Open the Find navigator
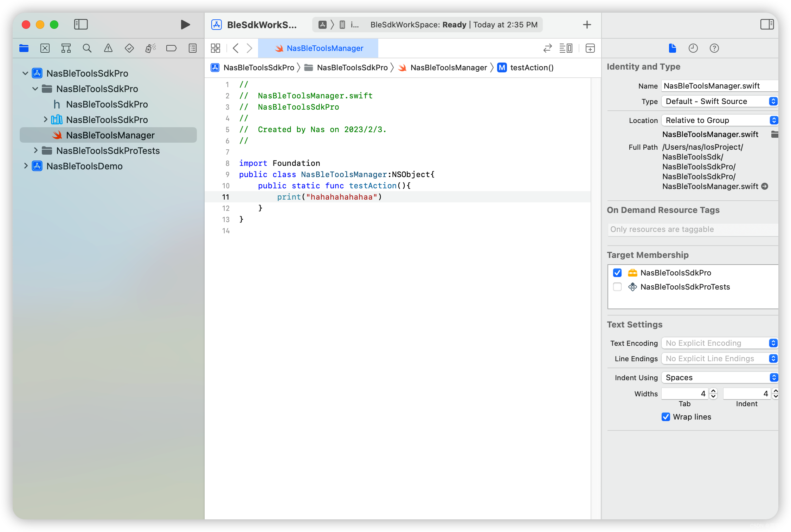This screenshot has width=791, height=532. [87, 48]
